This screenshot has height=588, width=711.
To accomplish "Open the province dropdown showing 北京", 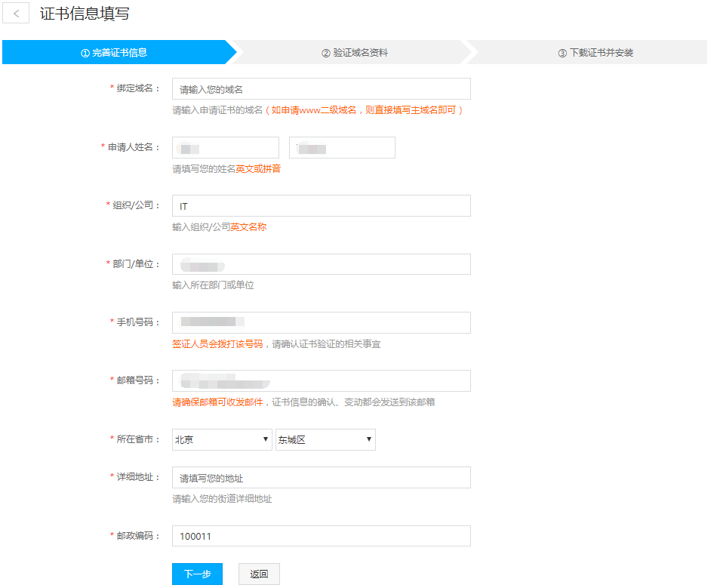I will tap(221, 439).
